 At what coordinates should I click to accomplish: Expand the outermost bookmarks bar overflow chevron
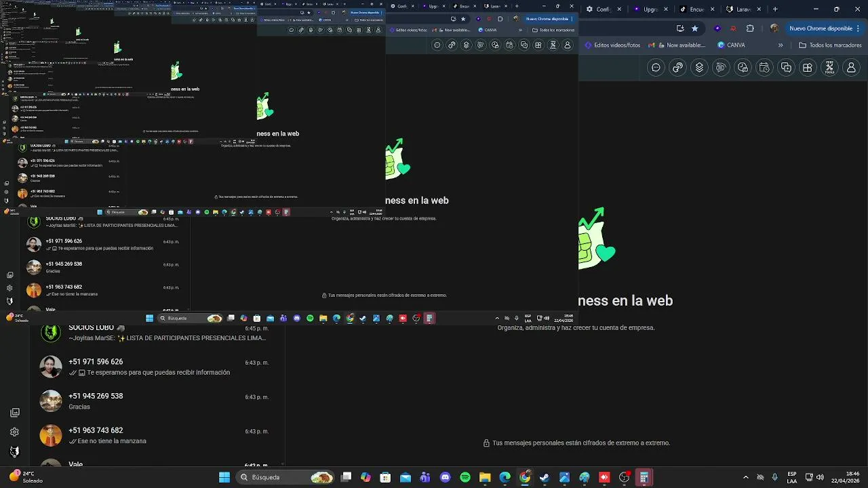(x=781, y=45)
